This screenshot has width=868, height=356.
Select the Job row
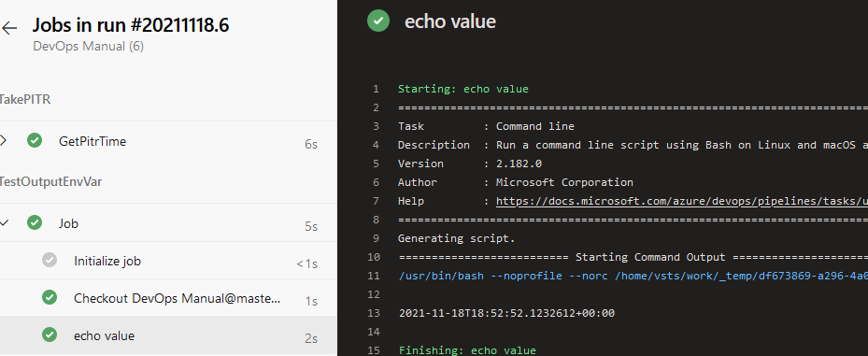coord(168,223)
